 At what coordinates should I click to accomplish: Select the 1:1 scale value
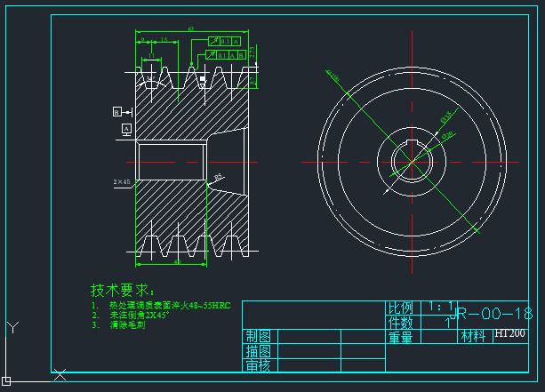pos(440,307)
